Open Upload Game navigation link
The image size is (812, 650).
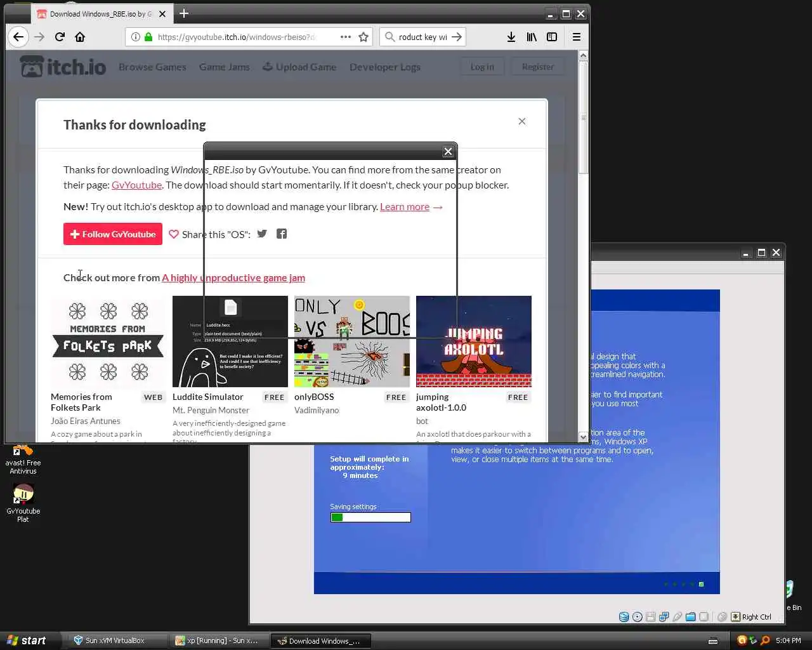pos(299,67)
